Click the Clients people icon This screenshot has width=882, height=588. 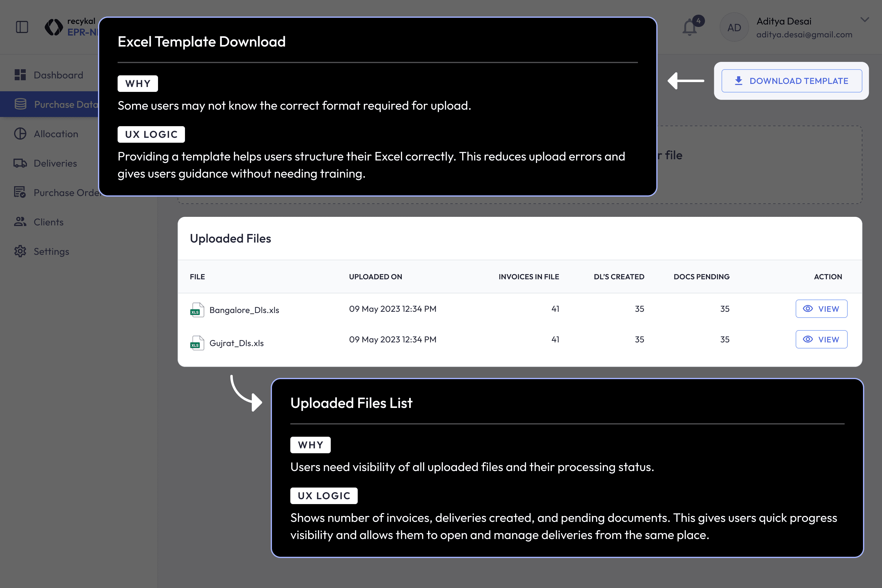pyautogui.click(x=20, y=222)
